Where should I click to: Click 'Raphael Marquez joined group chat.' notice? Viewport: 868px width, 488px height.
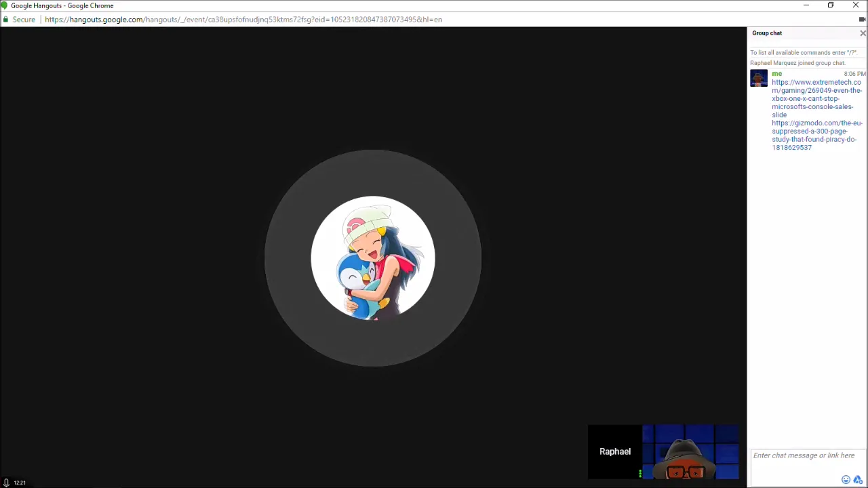point(797,63)
